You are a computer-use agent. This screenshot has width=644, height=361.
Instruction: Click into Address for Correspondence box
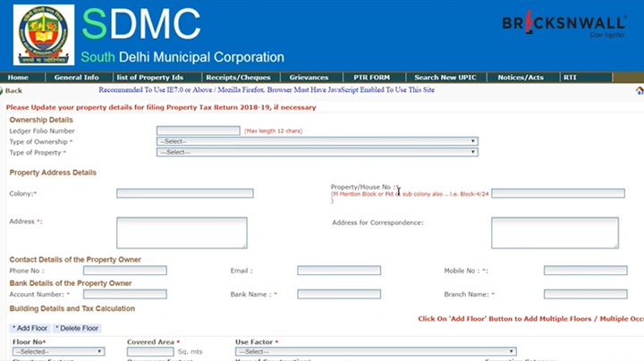[555, 232]
